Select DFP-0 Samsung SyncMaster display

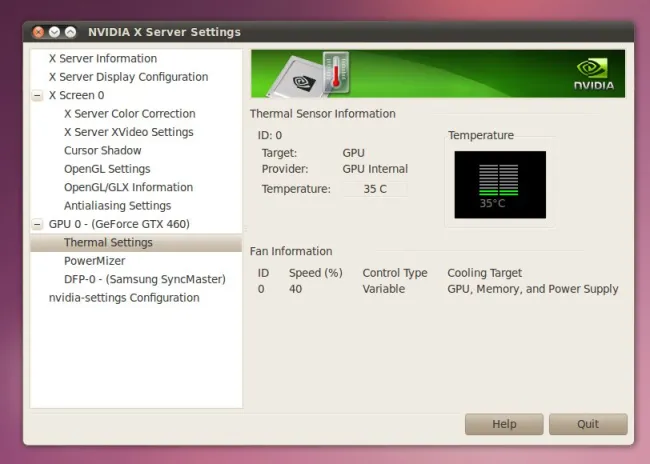click(145, 279)
